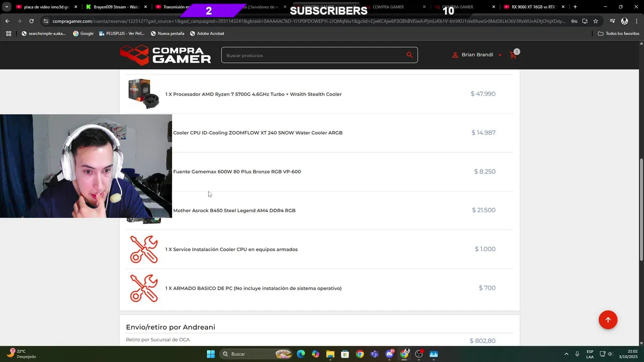Go back with browser back arrow
The width and height of the screenshot is (644, 362).
coord(7,21)
